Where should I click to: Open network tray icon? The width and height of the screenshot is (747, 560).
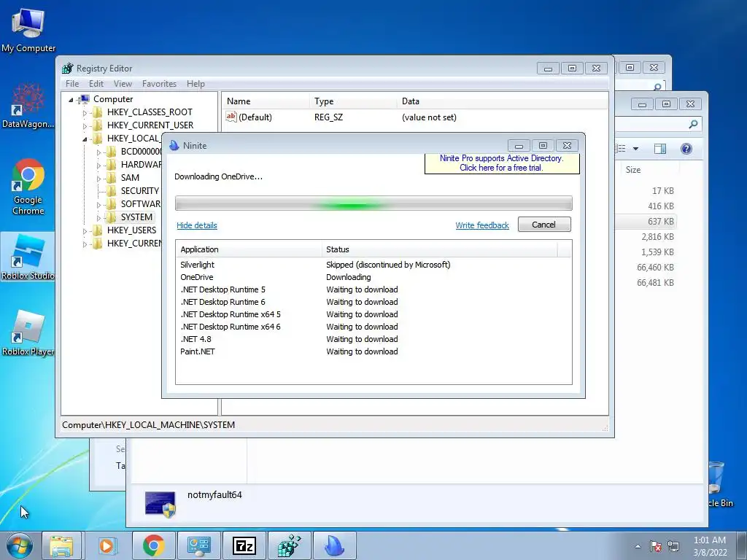[673, 546]
